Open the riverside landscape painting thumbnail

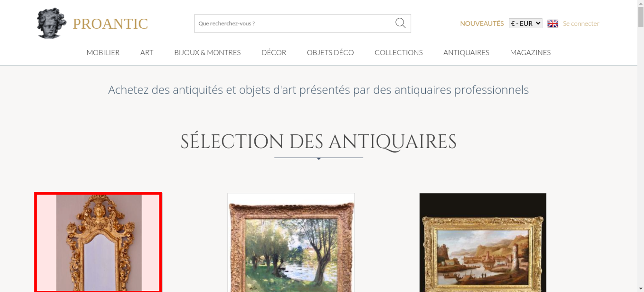(291, 242)
